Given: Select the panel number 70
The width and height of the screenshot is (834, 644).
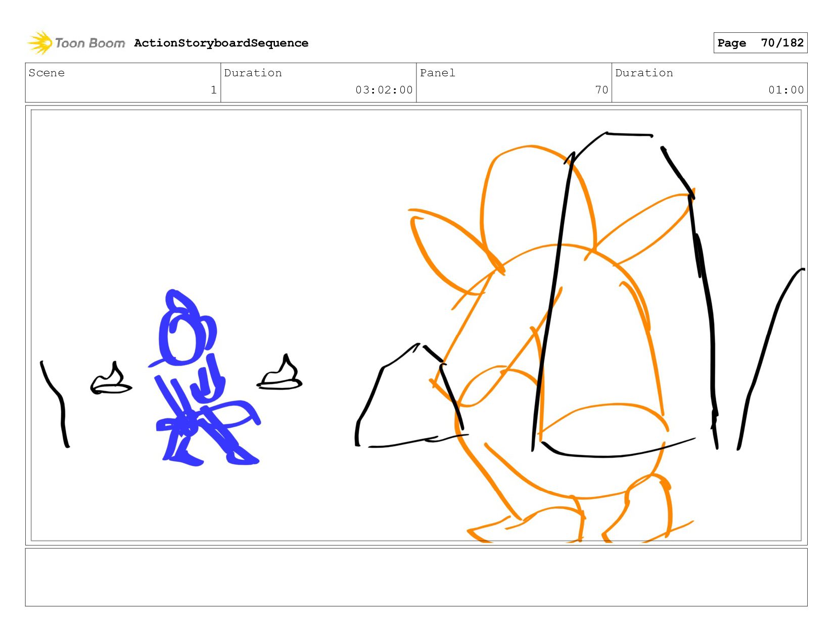Looking at the screenshot, I should [x=601, y=90].
